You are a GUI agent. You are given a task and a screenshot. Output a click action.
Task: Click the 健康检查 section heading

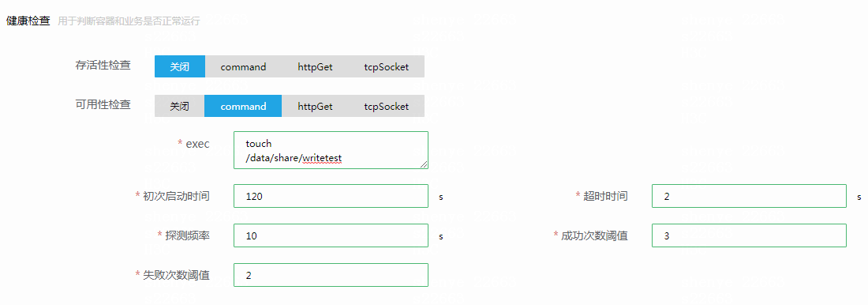click(x=28, y=21)
